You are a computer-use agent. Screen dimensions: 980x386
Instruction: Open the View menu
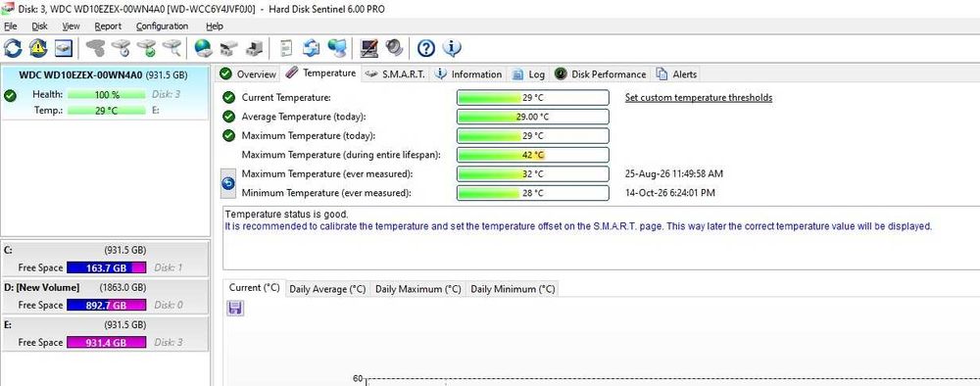71,26
